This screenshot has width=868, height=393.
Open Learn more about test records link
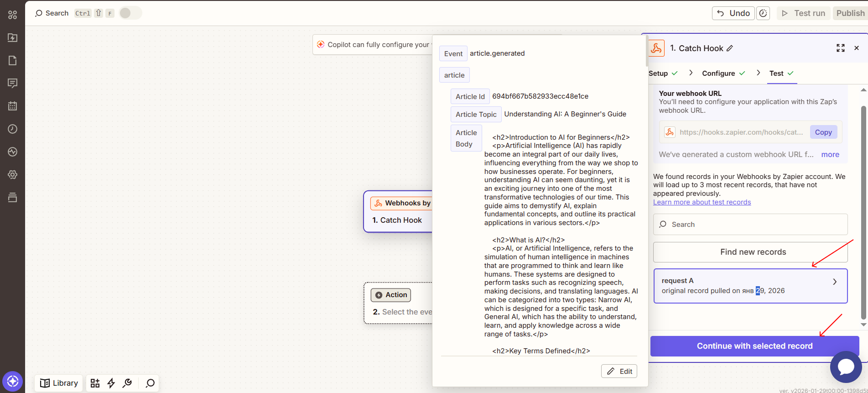point(702,202)
